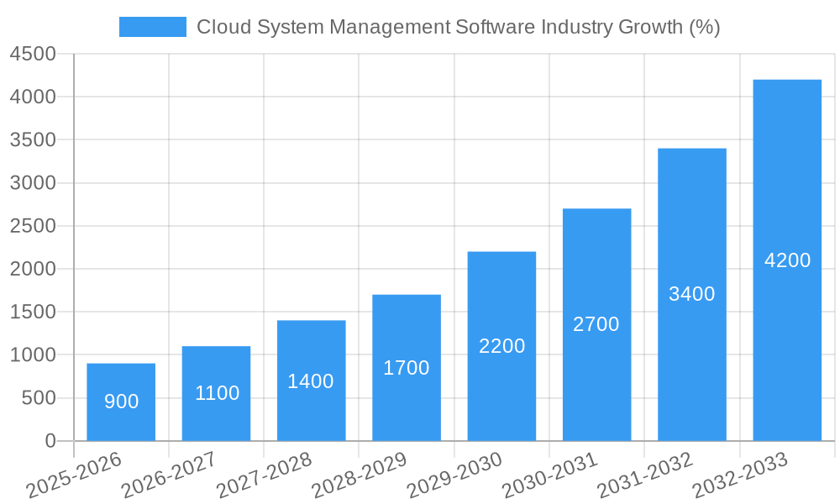The height and width of the screenshot is (504, 840).
Task: Click the 1500 y-axis value
Action: (x=33, y=312)
